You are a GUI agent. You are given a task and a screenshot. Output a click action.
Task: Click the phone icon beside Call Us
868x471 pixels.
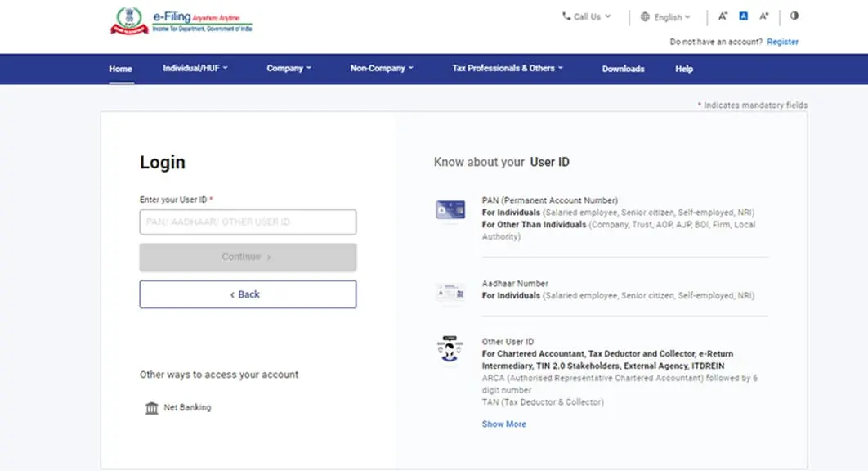point(566,16)
